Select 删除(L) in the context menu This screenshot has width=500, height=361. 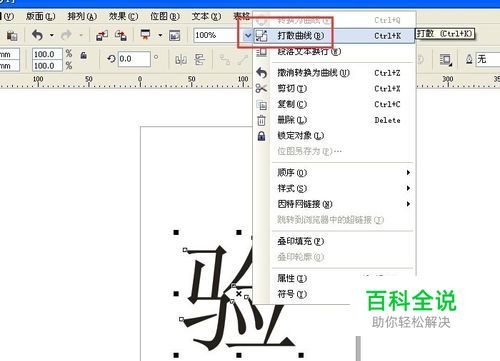pyautogui.click(x=334, y=120)
